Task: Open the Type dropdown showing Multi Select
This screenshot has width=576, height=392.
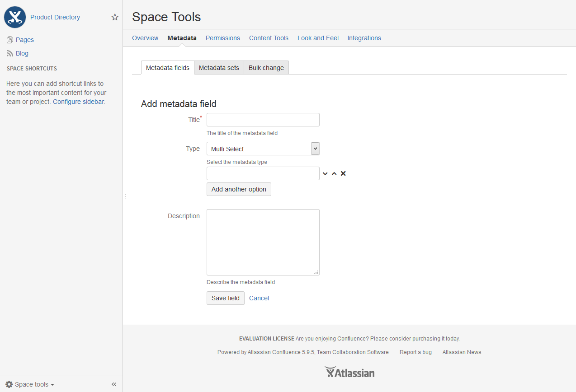Action: pos(263,149)
